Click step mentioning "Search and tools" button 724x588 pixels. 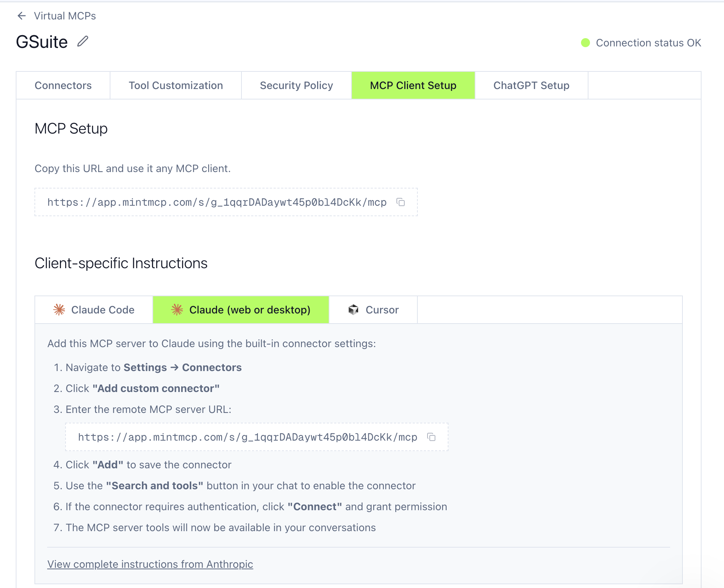(240, 486)
